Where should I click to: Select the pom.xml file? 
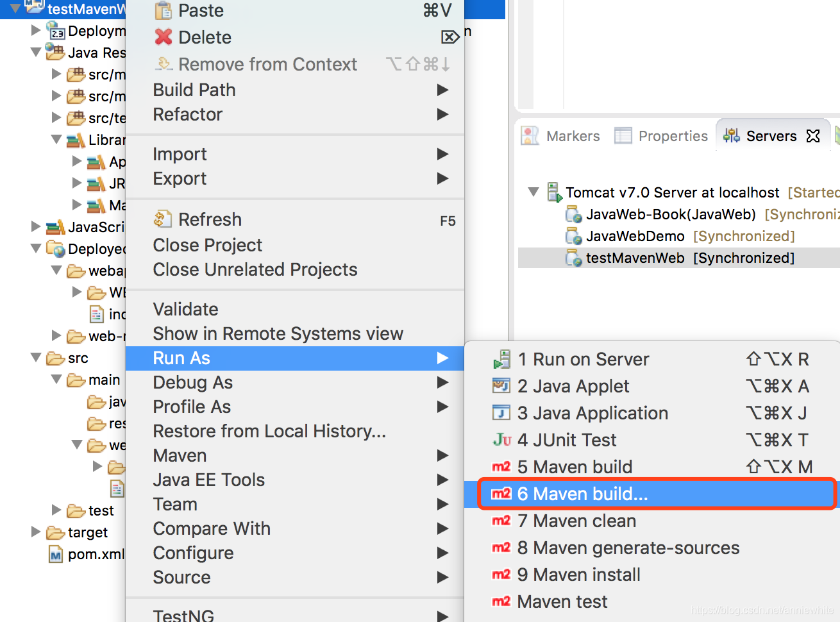click(x=96, y=554)
